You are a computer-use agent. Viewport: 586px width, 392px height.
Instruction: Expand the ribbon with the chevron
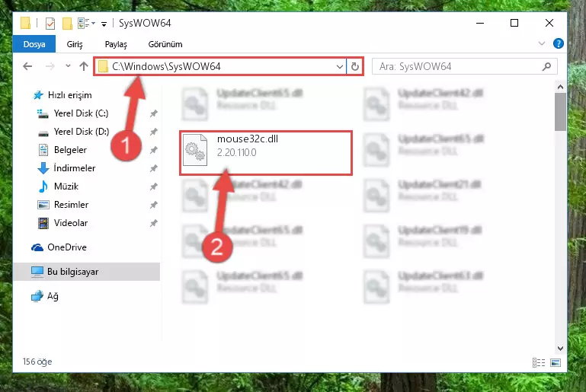point(542,43)
